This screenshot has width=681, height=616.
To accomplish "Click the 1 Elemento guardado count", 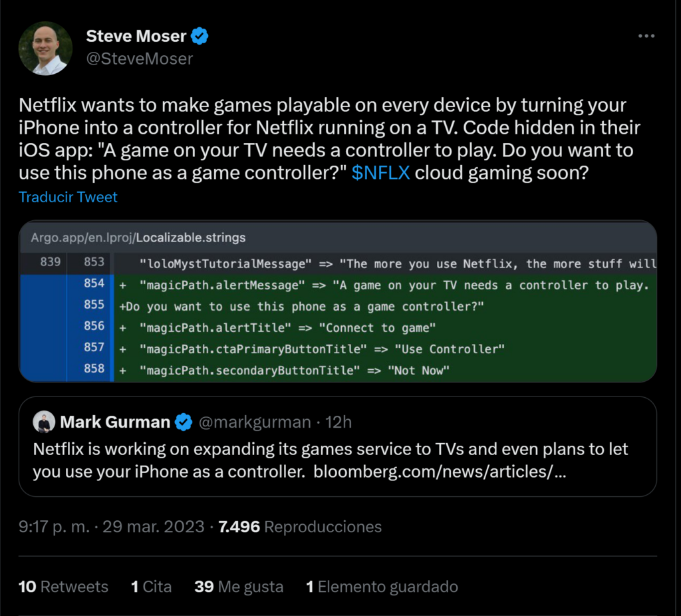I will [x=382, y=586].
